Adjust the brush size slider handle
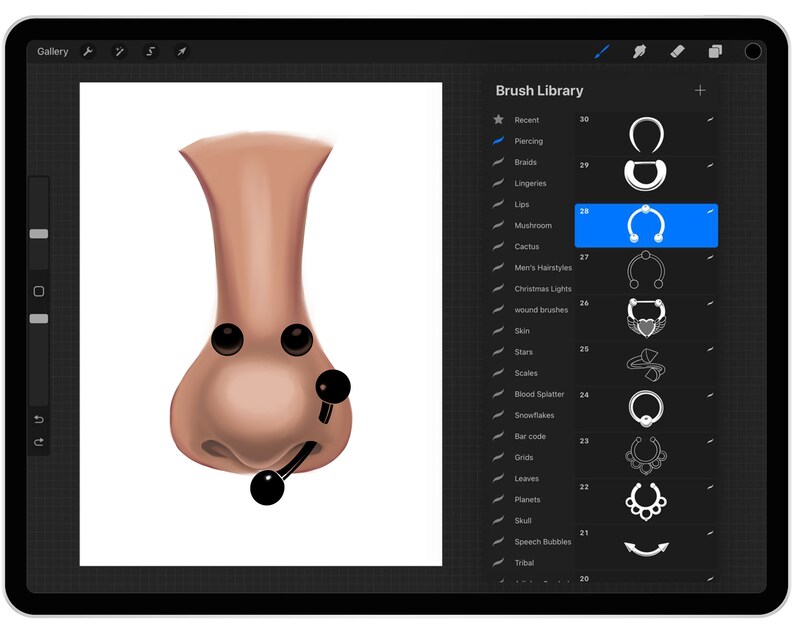 [39, 233]
